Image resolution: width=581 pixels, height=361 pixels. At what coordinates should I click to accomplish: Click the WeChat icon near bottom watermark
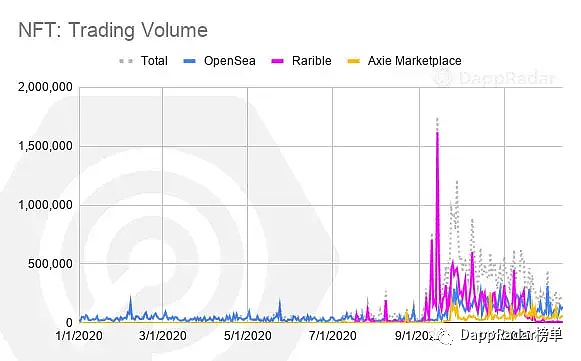445,336
